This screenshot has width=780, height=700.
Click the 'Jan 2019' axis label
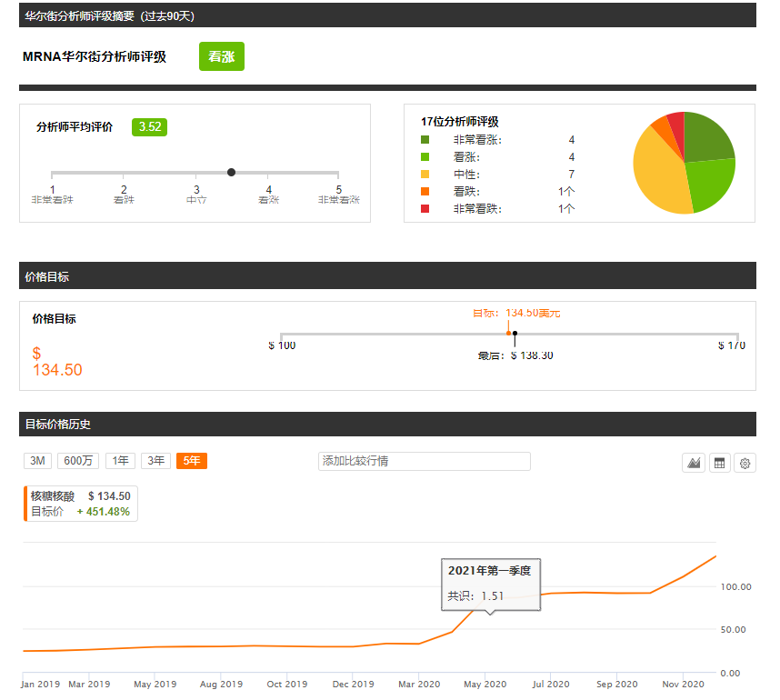click(40, 684)
